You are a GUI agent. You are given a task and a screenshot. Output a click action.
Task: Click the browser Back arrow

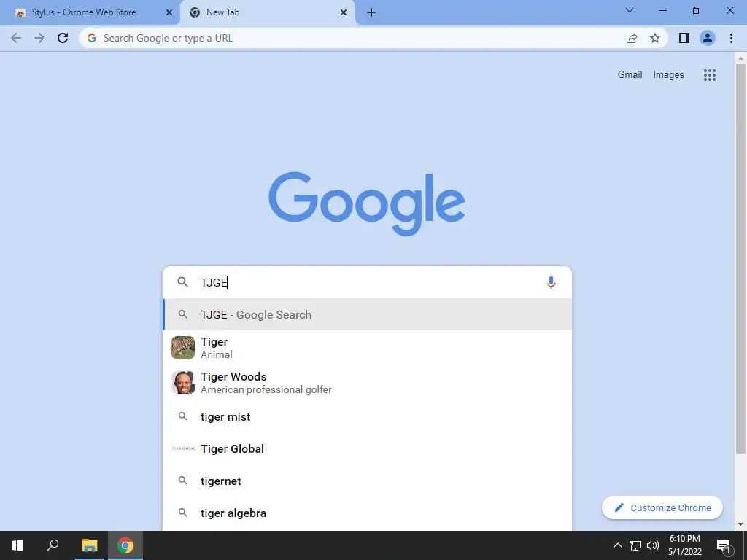(x=16, y=38)
